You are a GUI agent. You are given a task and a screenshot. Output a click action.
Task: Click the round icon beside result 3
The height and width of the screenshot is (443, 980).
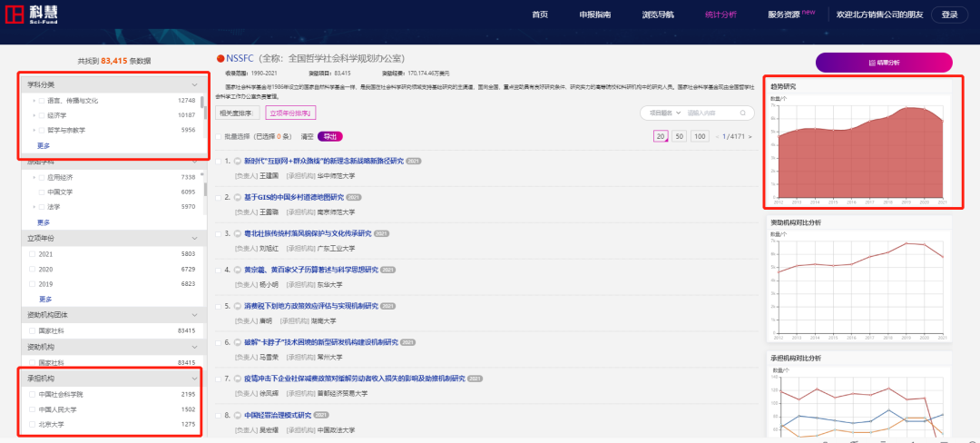238,233
